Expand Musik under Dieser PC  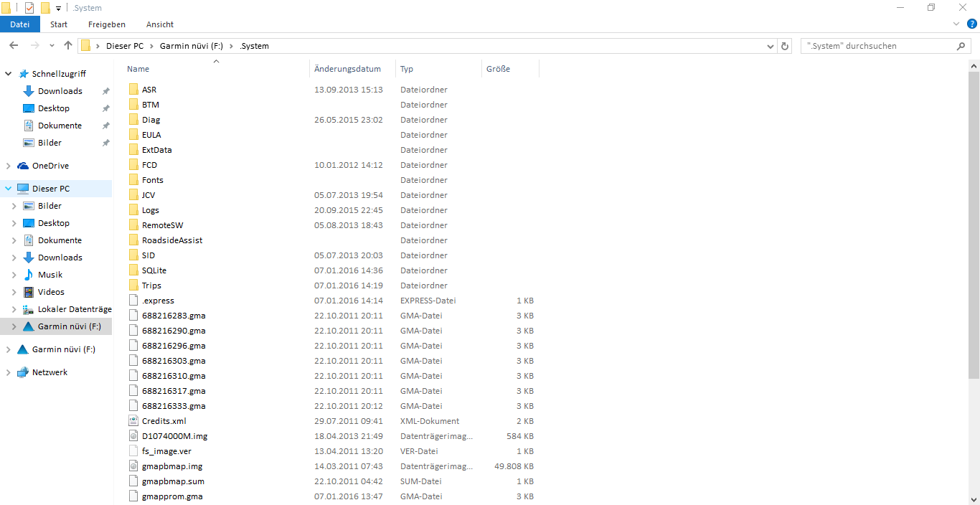click(14, 275)
